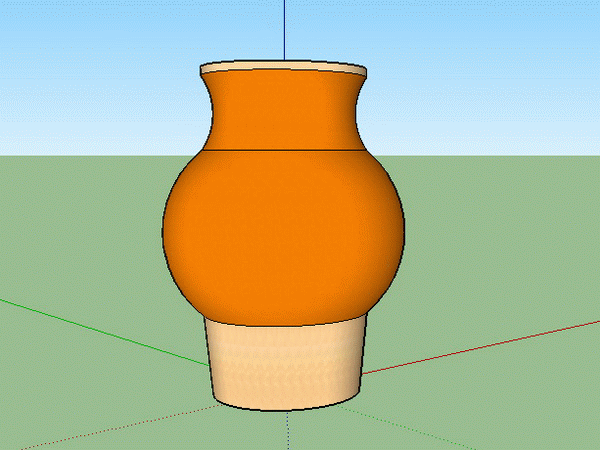Viewport: 600px width, 450px height.
Task: Select the orange curved neck surface of vase
Action: point(283,110)
